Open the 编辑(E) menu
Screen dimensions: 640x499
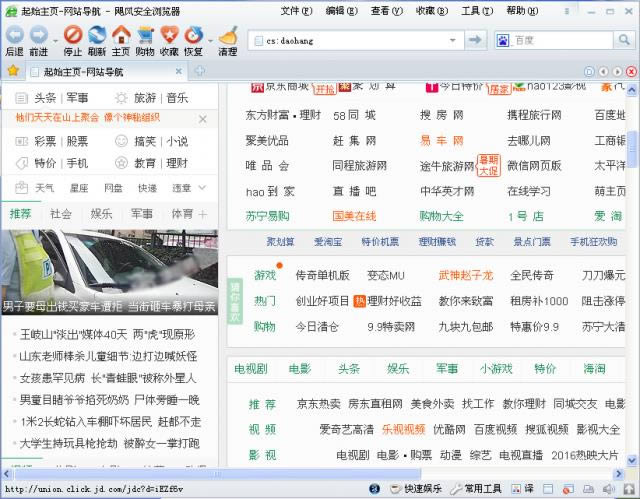[341, 11]
